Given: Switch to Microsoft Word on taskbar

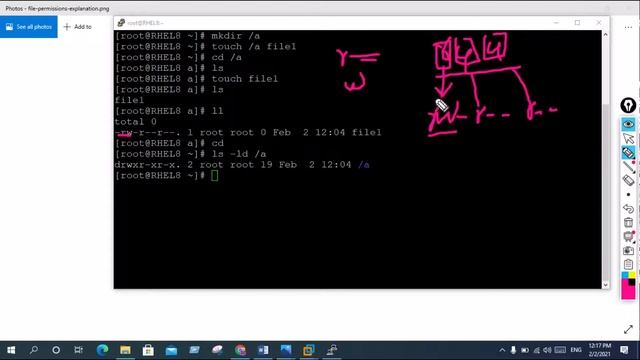Looking at the screenshot, I should tap(263, 350).
